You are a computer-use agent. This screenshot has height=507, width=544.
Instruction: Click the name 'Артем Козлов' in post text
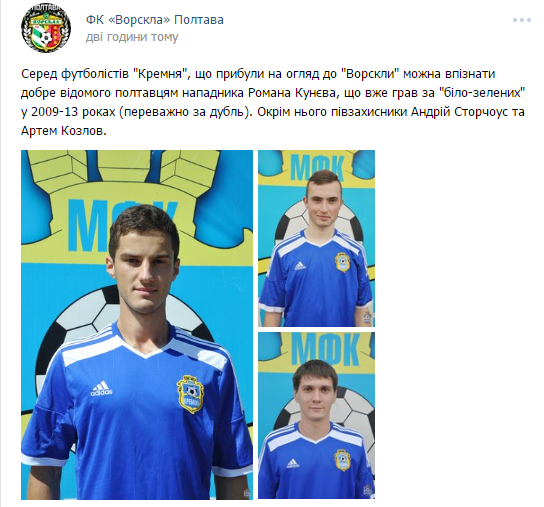click(x=63, y=131)
